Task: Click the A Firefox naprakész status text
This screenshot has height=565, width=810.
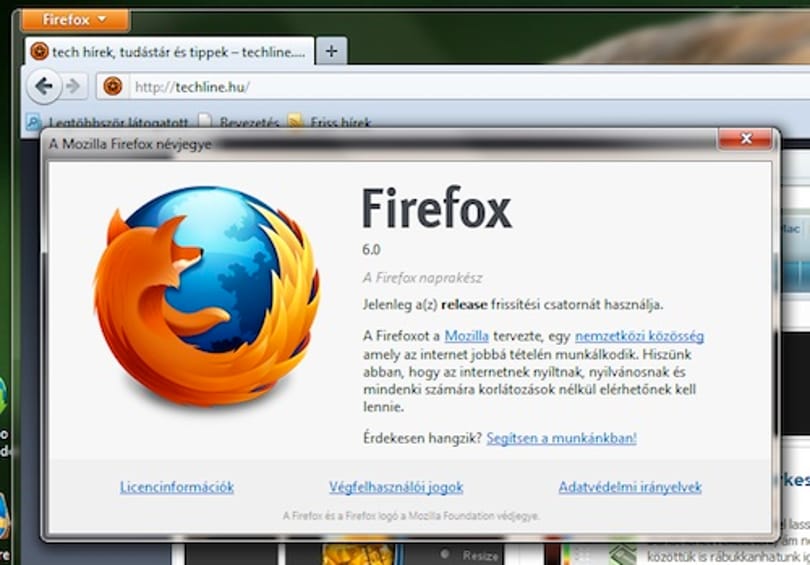Action: coord(423,278)
